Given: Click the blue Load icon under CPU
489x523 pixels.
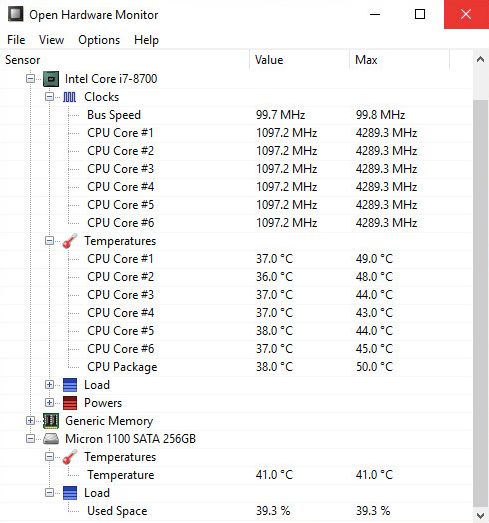Looking at the screenshot, I should tap(70, 385).
